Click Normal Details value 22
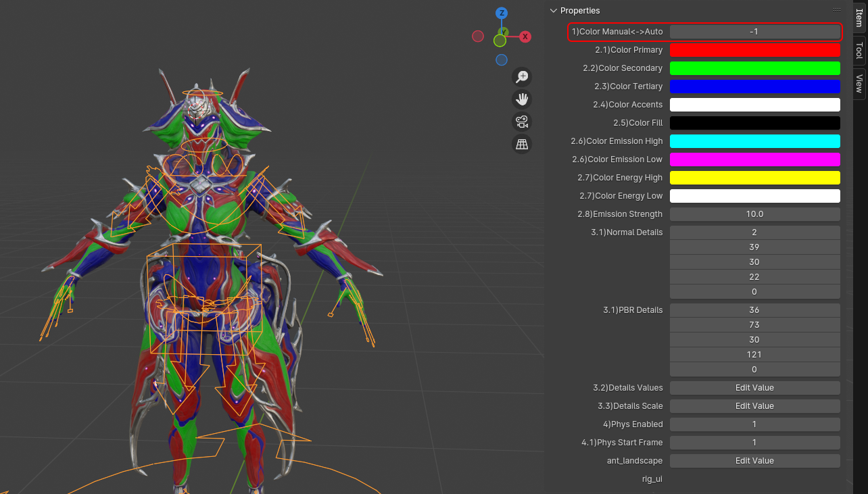Image resolution: width=868 pixels, height=494 pixels. [754, 277]
